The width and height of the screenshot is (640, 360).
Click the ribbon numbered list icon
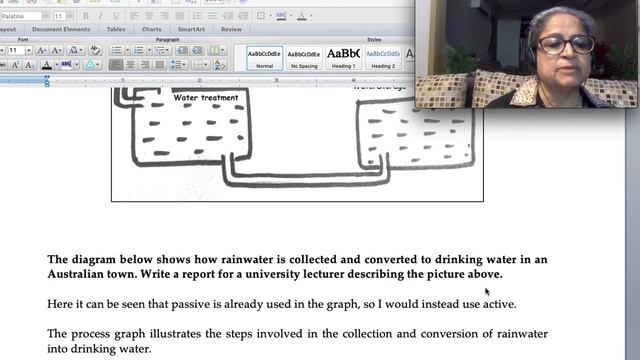139,50
